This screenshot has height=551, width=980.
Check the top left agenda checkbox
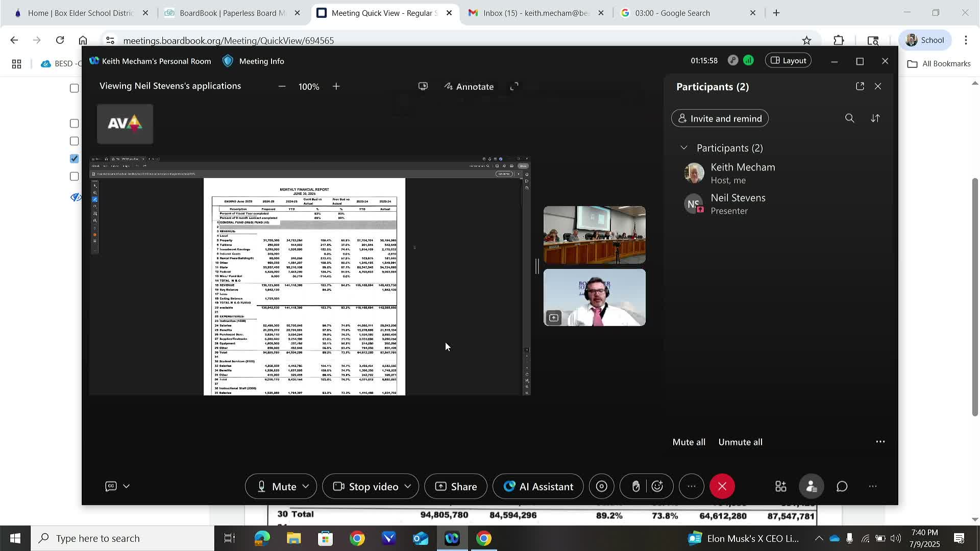coord(75,88)
